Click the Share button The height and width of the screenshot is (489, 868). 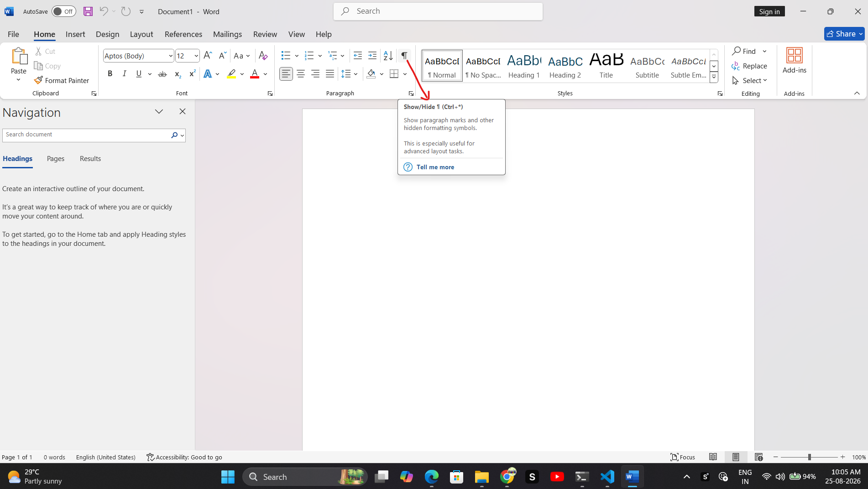(x=844, y=34)
